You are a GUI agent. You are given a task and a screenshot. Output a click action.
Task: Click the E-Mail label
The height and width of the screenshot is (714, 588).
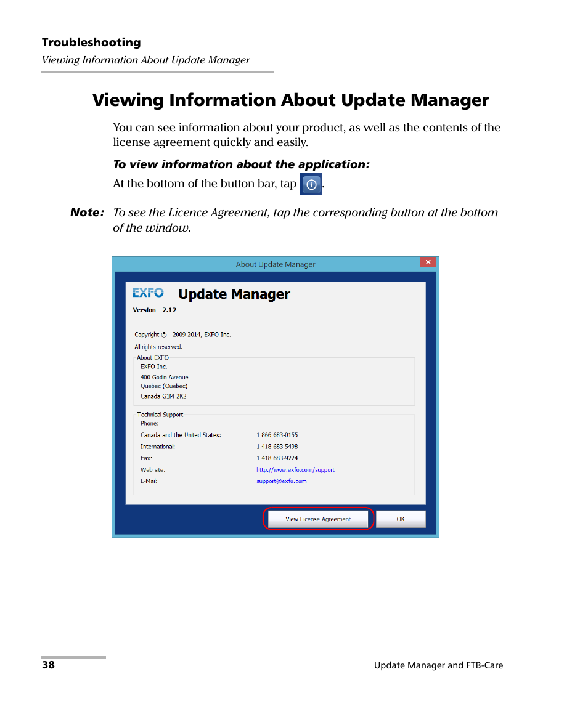click(149, 481)
